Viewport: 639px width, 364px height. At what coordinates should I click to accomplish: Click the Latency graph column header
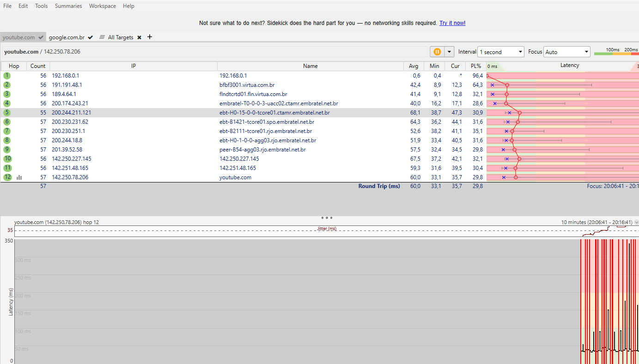click(569, 66)
